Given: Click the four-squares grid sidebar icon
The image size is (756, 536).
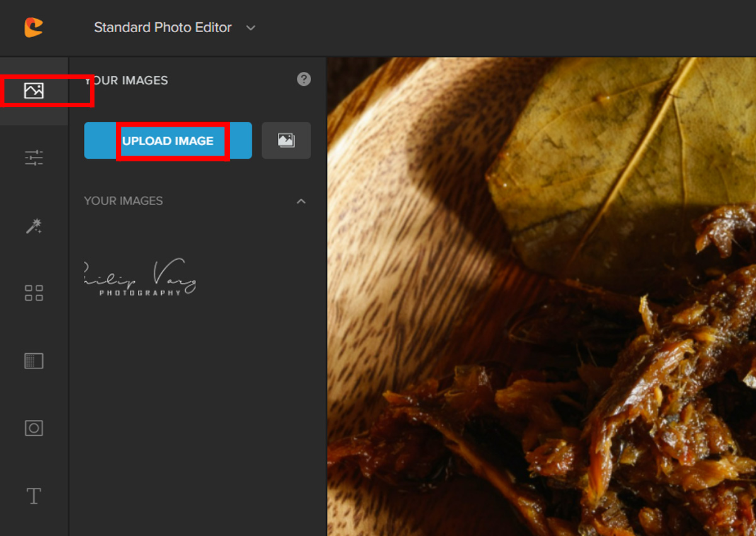Looking at the screenshot, I should [x=34, y=293].
